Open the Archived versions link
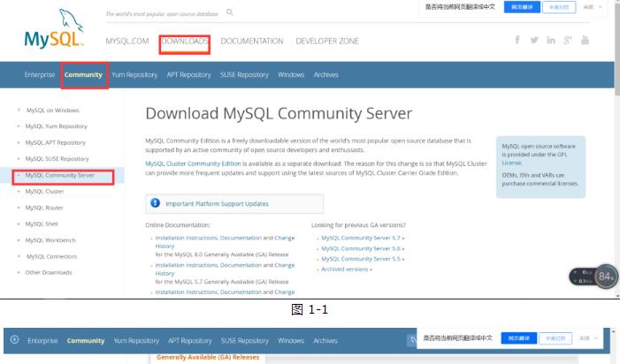The image size is (620, 364). tap(347, 269)
